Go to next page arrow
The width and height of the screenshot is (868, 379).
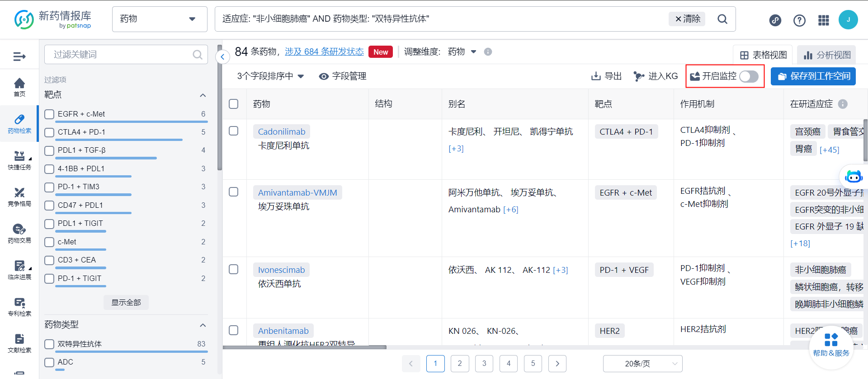pyautogui.click(x=557, y=364)
